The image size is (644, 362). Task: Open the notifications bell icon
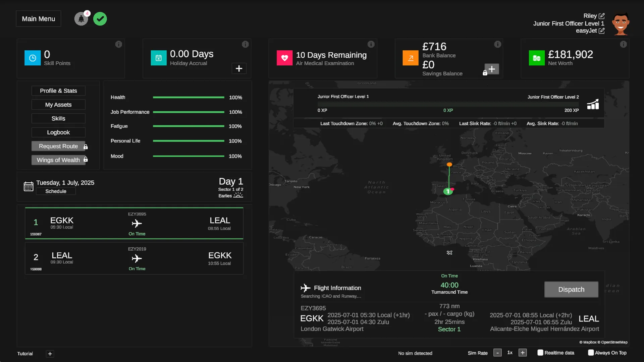click(x=81, y=19)
